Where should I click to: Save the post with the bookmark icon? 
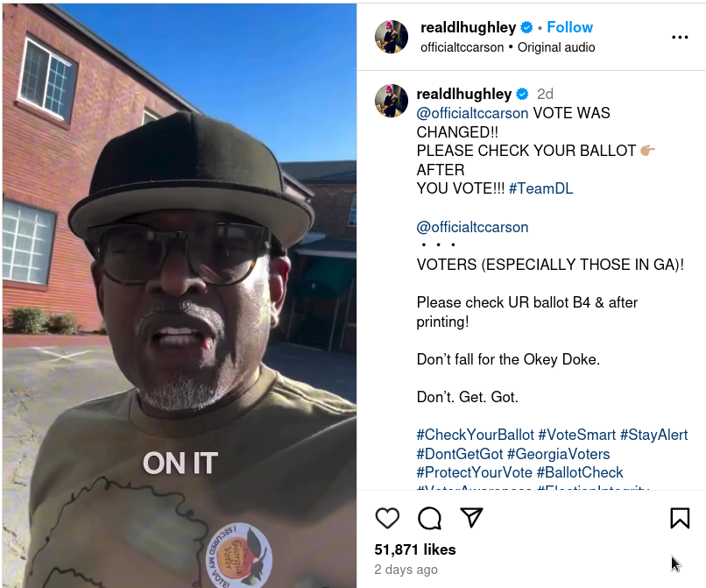[x=680, y=518]
